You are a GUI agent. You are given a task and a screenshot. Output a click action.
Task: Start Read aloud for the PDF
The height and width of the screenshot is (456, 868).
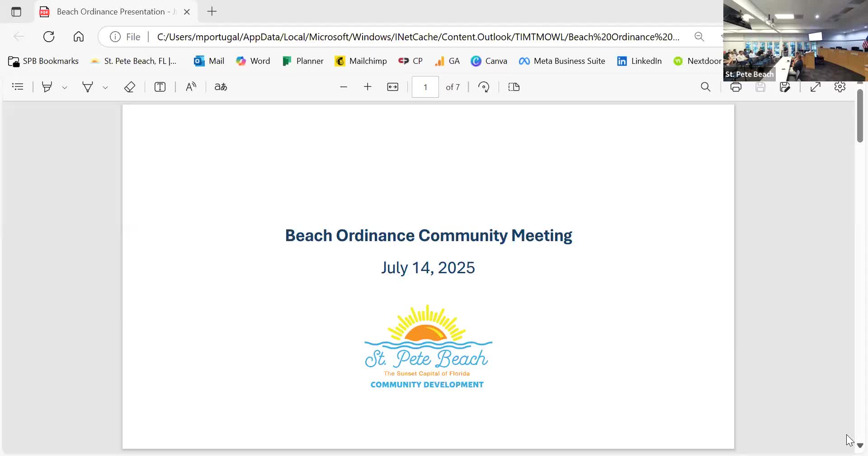click(191, 87)
